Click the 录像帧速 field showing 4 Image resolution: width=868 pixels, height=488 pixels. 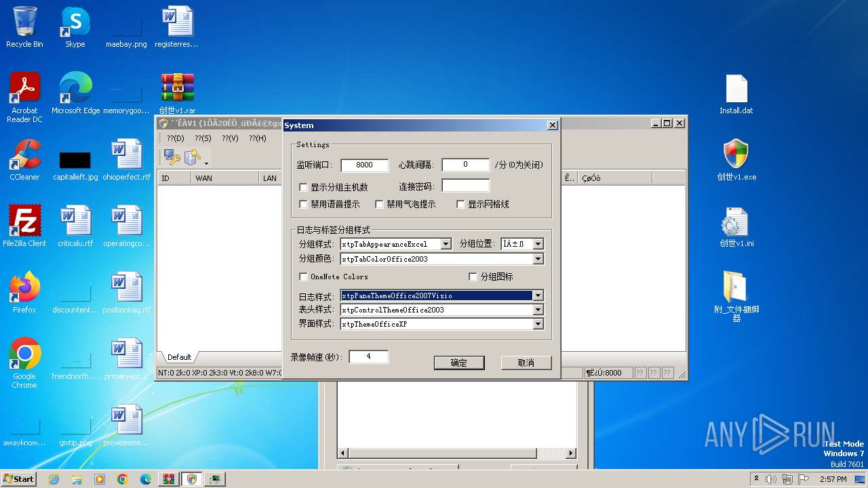click(x=368, y=357)
